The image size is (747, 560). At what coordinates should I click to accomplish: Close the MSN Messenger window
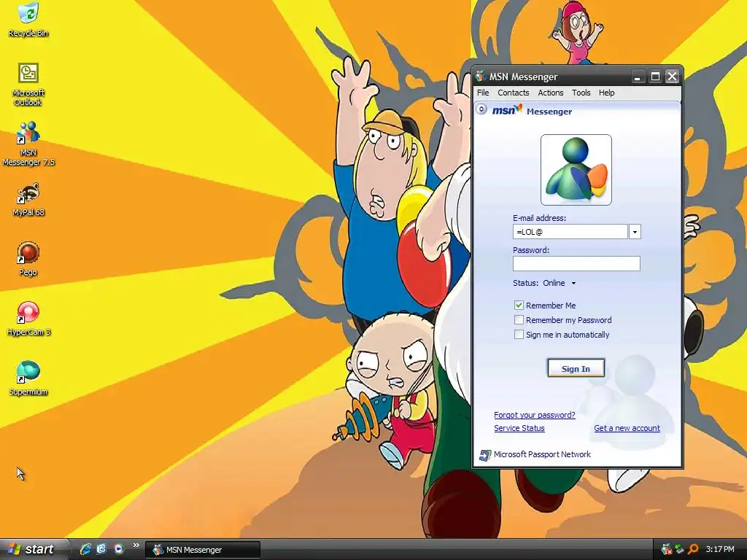pos(672,76)
